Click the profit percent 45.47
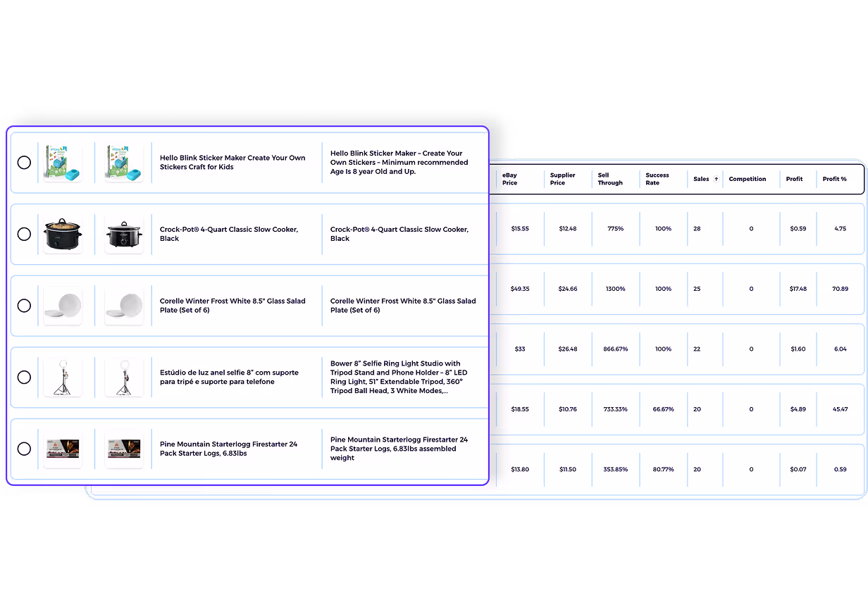Image resolution: width=868 pixels, height=605 pixels. click(x=840, y=409)
